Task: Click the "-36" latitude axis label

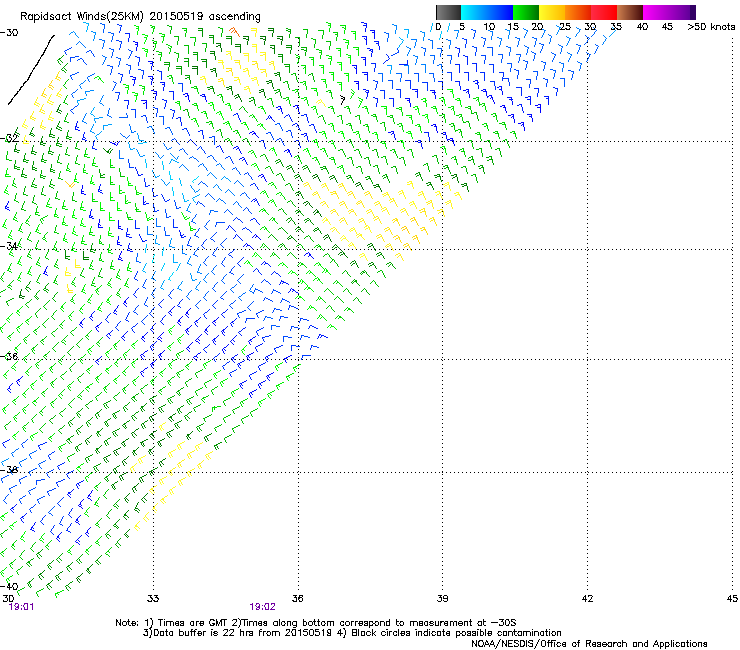Action: 9,356
